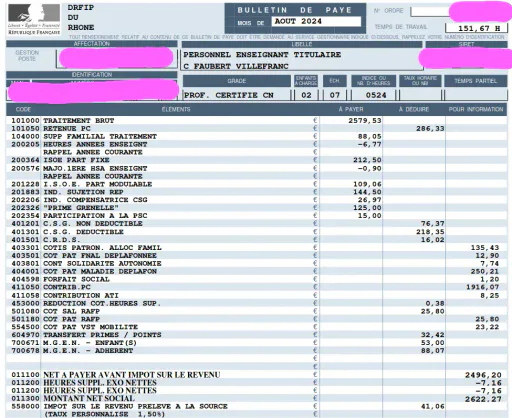The image size is (512, 418).
Task: Select the indice value 0524
Action: (x=376, y=95)
